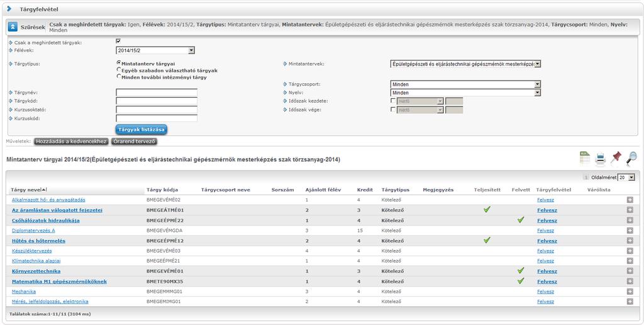The image size is (644, 325).
Task: Sort by Tárgy kódja column header
Action: 162,190
